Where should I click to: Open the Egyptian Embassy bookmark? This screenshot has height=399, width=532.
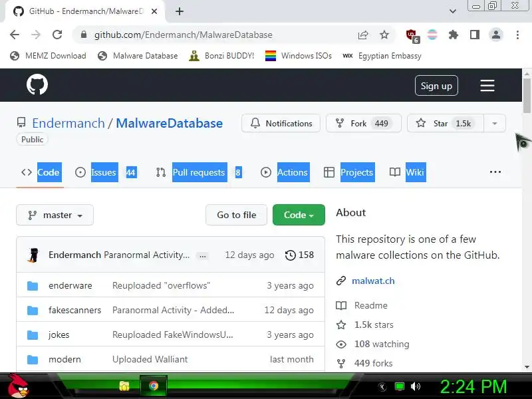[382, 56]
